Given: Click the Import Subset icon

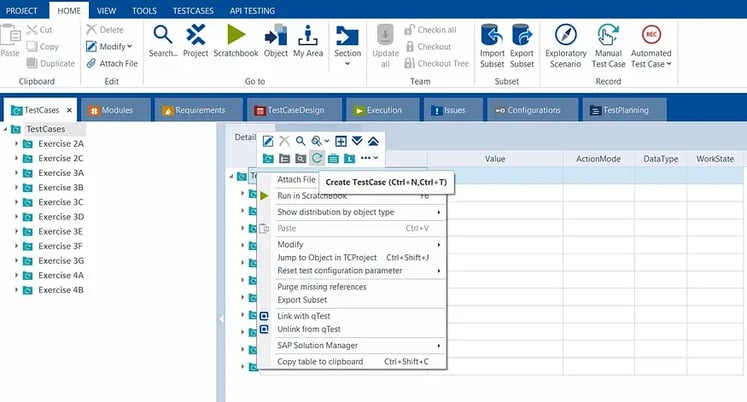Looking at the screenshot, I should pos(492,35).
